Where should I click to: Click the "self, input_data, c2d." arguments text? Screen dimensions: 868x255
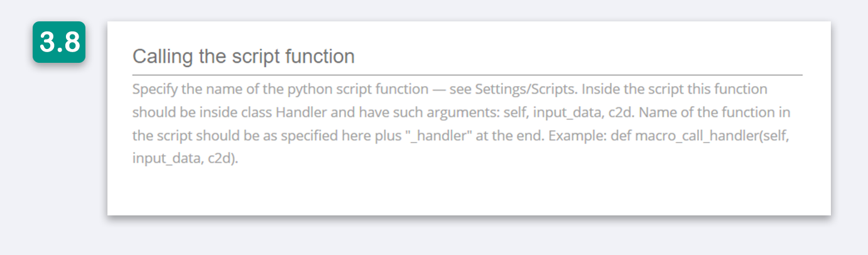[x=571, y=112]
